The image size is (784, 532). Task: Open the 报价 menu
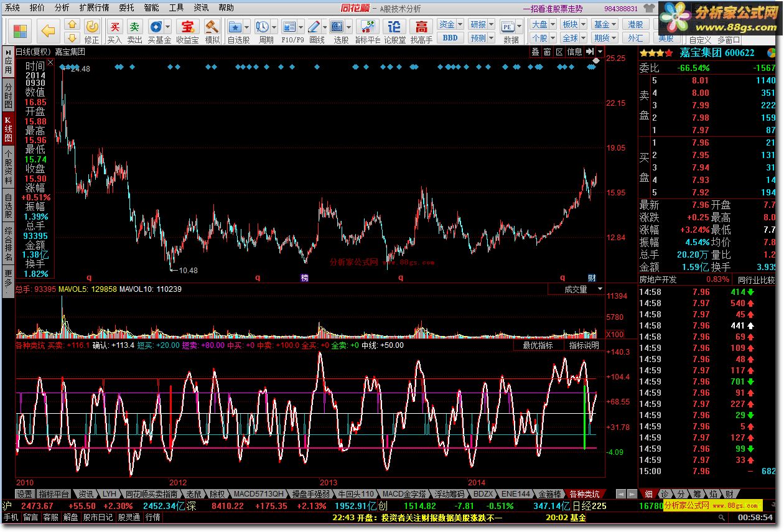37,7
